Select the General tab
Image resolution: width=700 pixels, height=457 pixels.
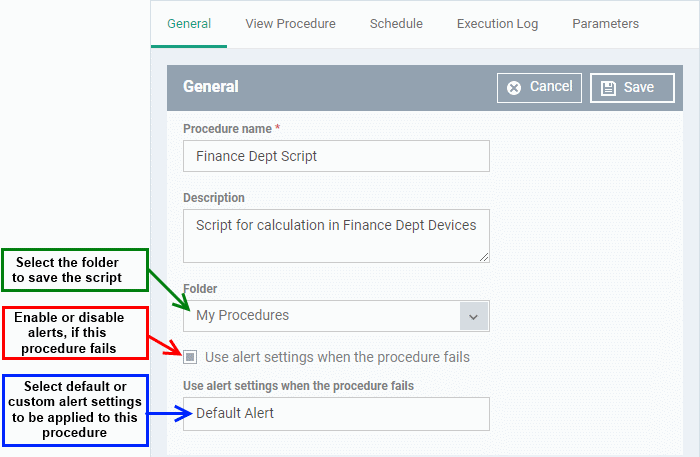coord(189,24)
